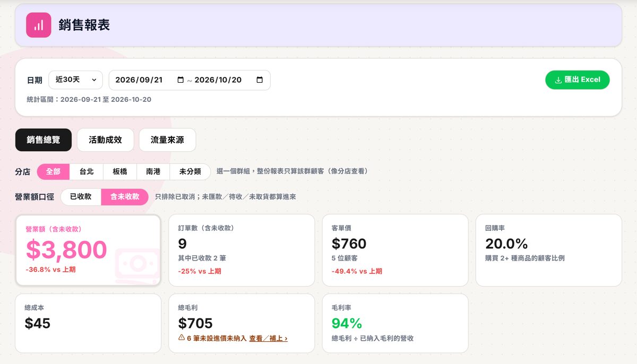The image size is (637, 364).
Task: Open the 查看／補上 link for missing costs
Action: point(269,338)
